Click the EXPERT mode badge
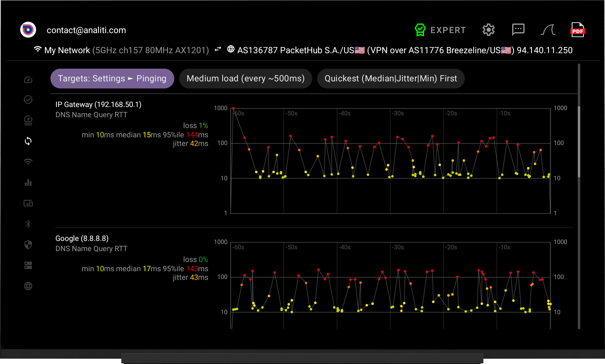The width and height of the screenshot is (605, 364). point(440,30)
